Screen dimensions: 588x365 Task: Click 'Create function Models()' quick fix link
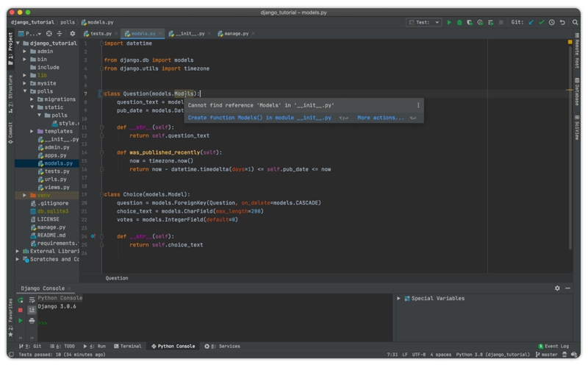click(259, 118)
